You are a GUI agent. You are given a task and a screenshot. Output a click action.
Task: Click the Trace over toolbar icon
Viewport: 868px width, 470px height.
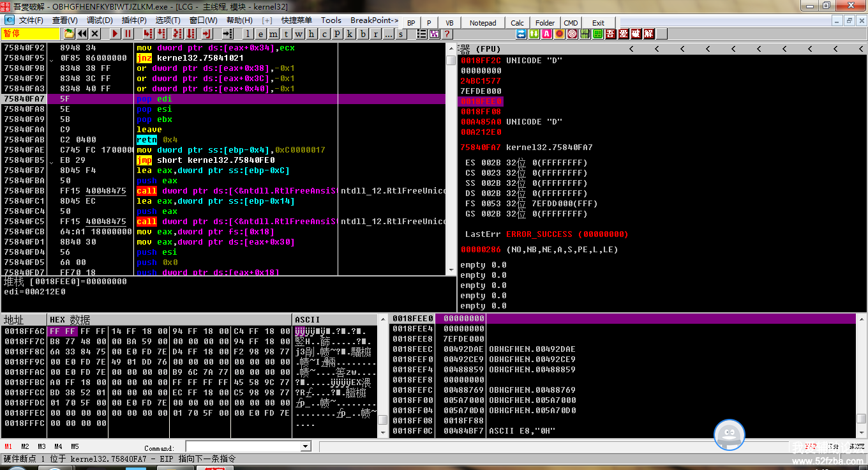pyautogui.click(x=190, y=33)
